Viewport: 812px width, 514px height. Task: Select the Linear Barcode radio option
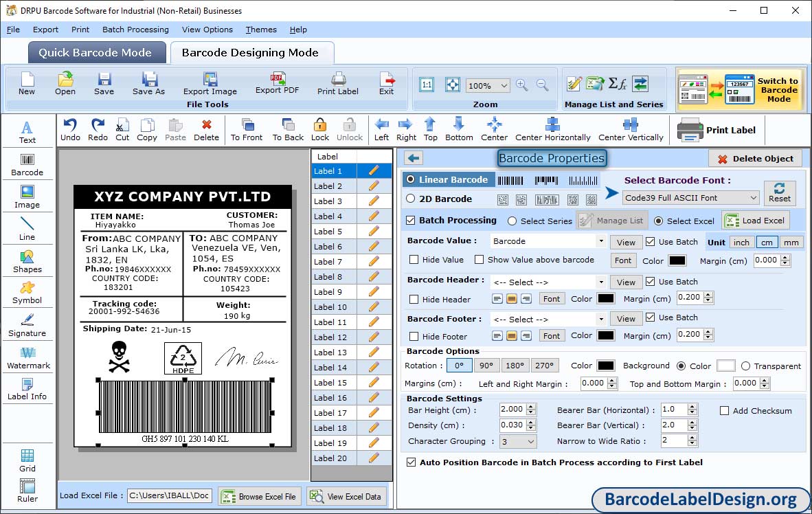411,179
